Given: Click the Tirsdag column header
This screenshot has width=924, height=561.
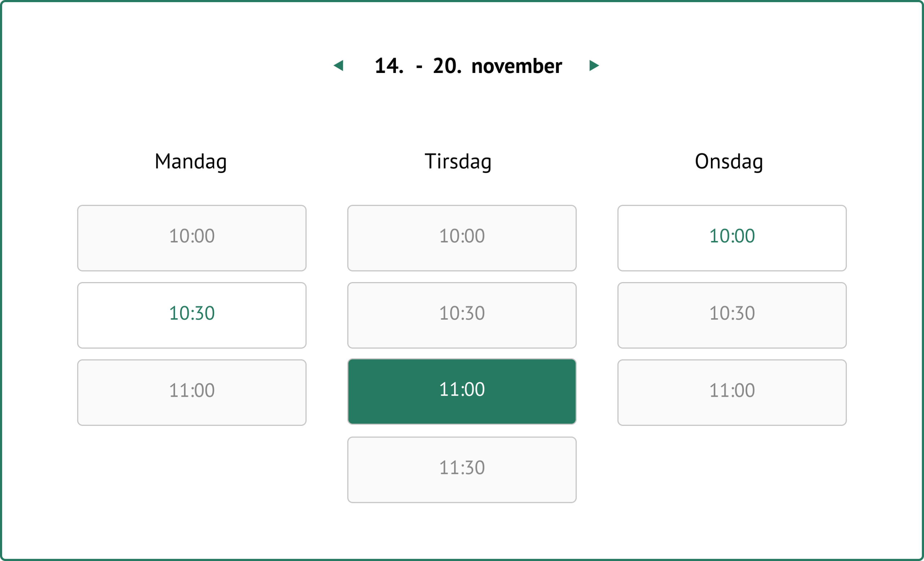Looking at the screenshot, I should (458, 162).
